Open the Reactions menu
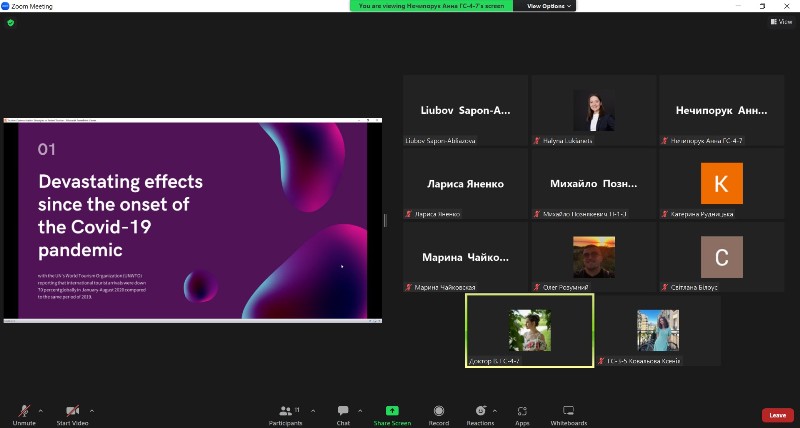The image size is (800, 428). pos(480,413)
